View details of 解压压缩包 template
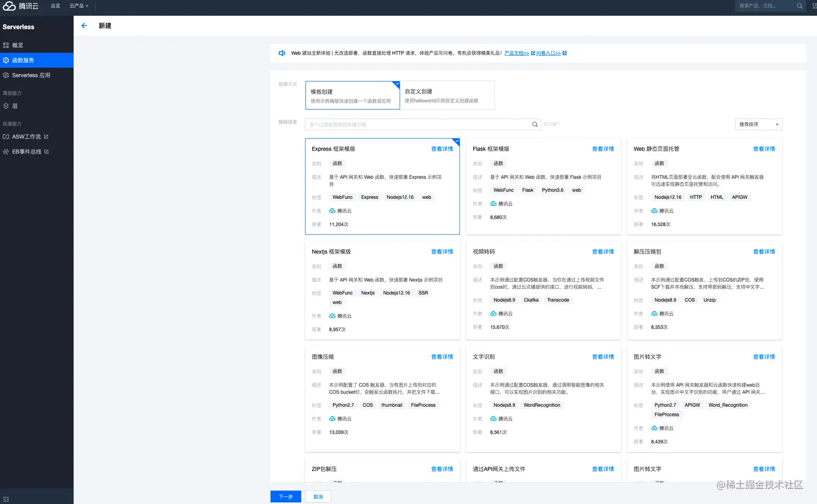Viewport: 817px width, 504px height. tap(764, 252)
